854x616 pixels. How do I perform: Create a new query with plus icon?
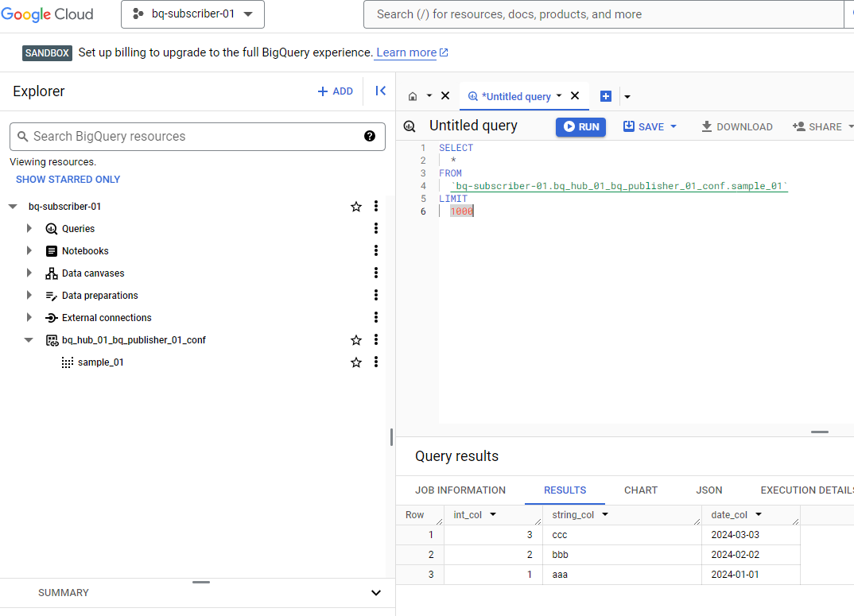606,96
